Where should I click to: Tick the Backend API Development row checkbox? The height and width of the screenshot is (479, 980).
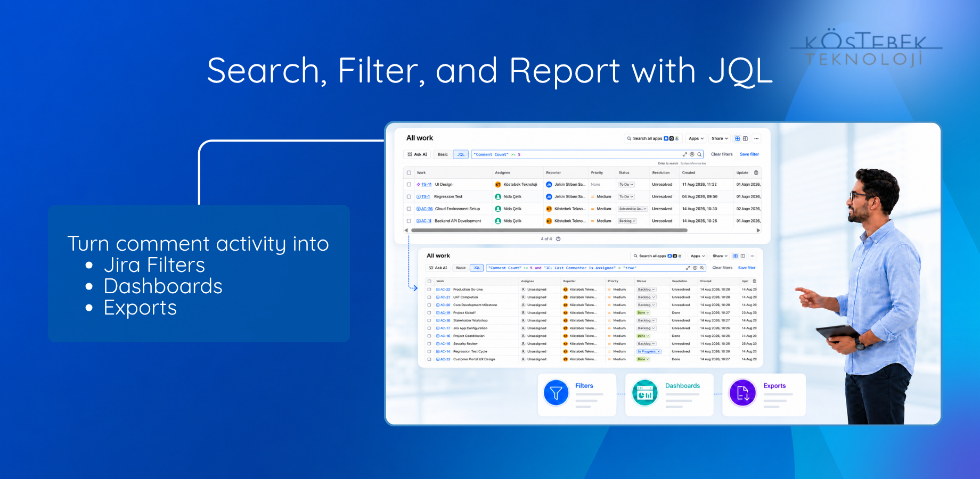point(409,221)
